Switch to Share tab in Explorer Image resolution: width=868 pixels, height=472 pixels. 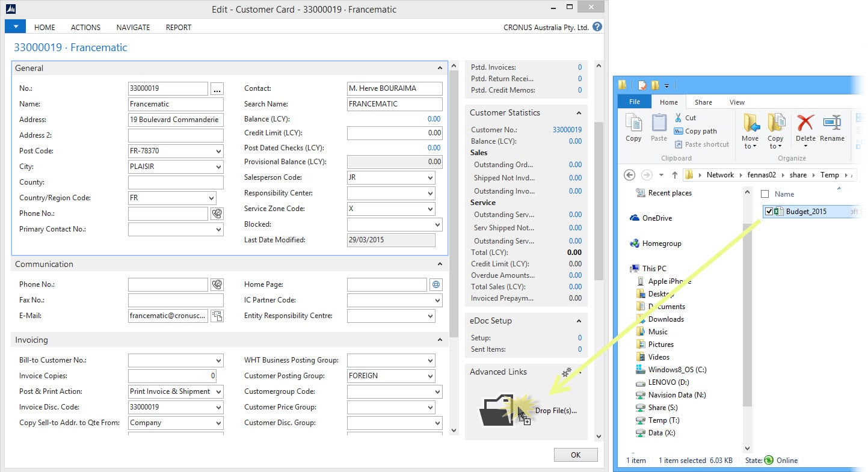click(703, 102)
